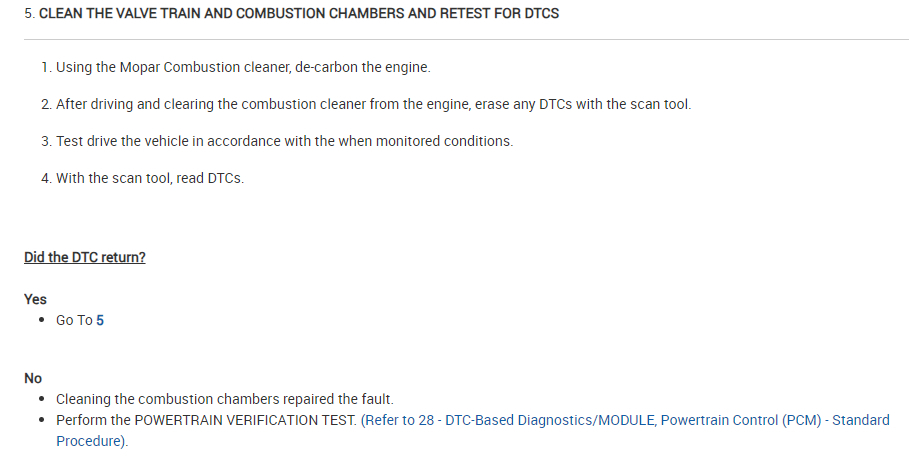This screenshot has height=457, width=909.
Task: Click the "5." number before the section heading
Action: pyautogui.click(x=29, y=14)
